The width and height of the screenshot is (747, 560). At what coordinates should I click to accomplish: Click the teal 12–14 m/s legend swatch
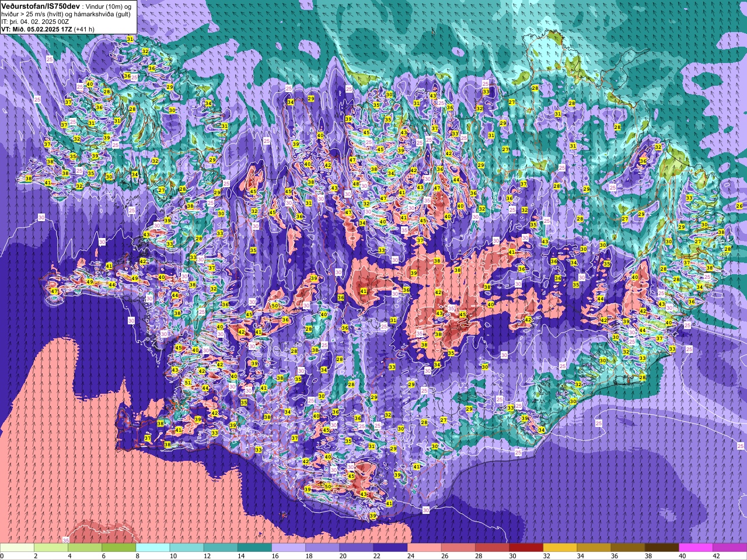221,548
